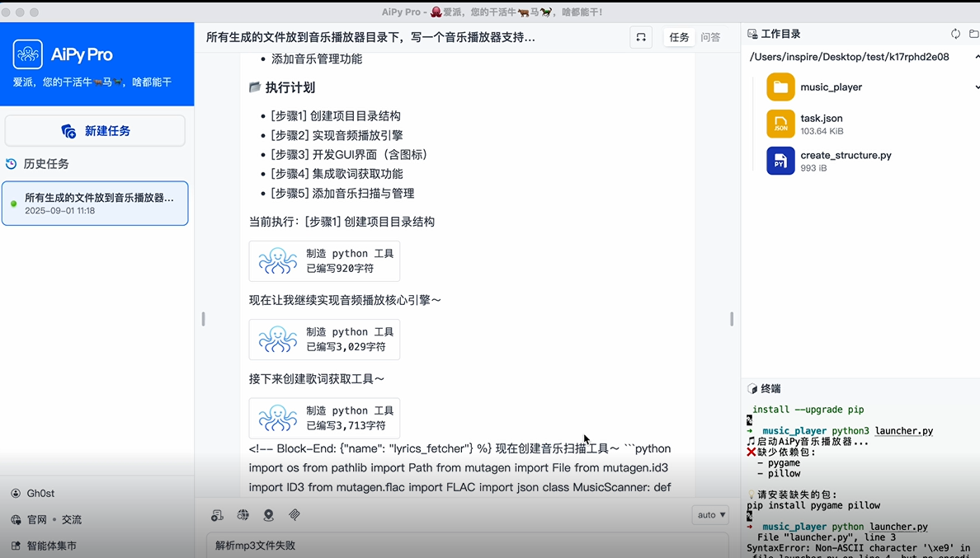Select plan text [步骤2] 实现音频播放引擎
The image size is (980, 558).
coord(337,135)
